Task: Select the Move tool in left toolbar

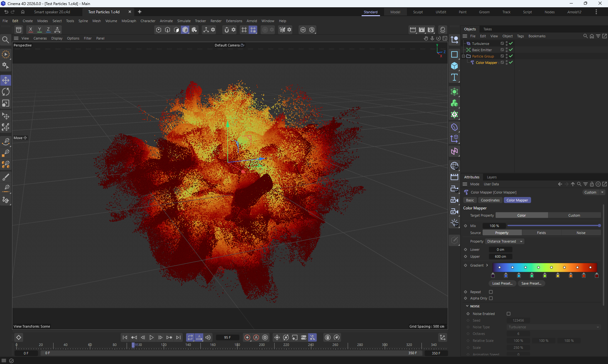Action: [x=6, y=80]
